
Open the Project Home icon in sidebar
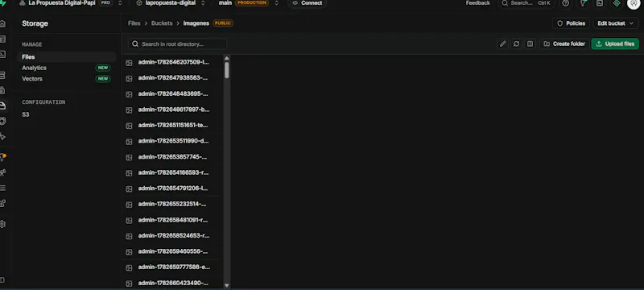coord(3,23)
